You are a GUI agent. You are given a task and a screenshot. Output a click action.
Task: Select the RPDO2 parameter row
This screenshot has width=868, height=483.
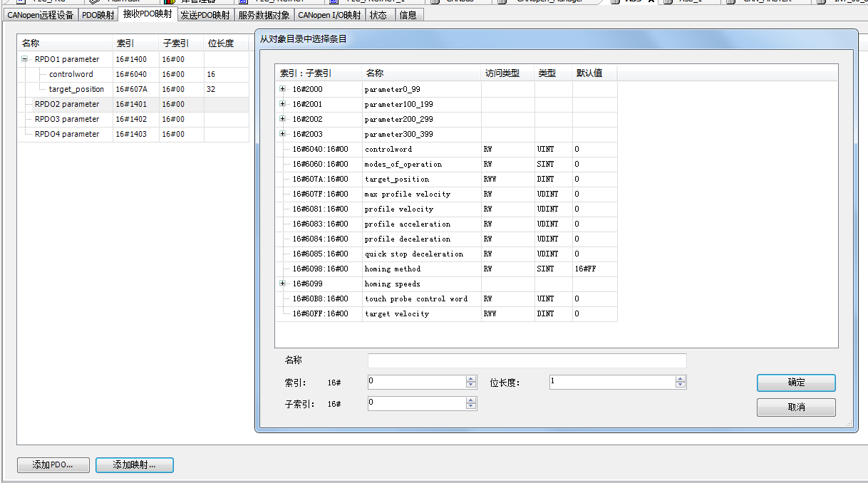pos(133,104)
